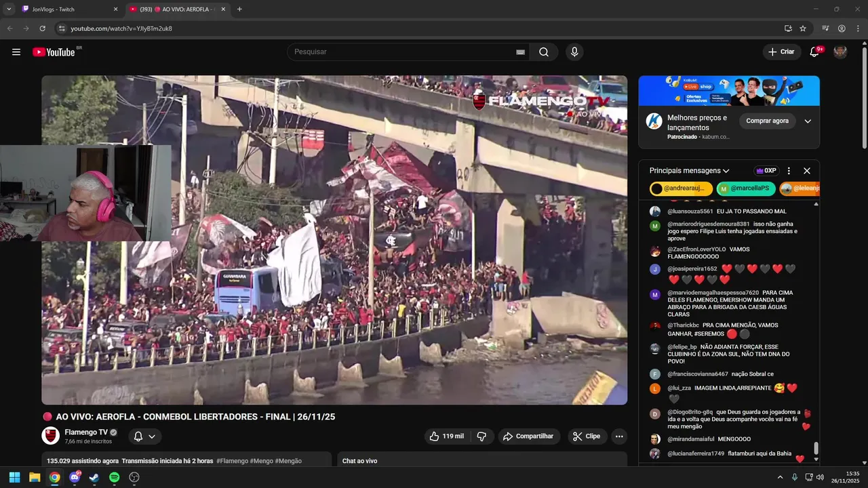Open a new Chrome tab
Screen dimensions: 868x488
[239, 9]
